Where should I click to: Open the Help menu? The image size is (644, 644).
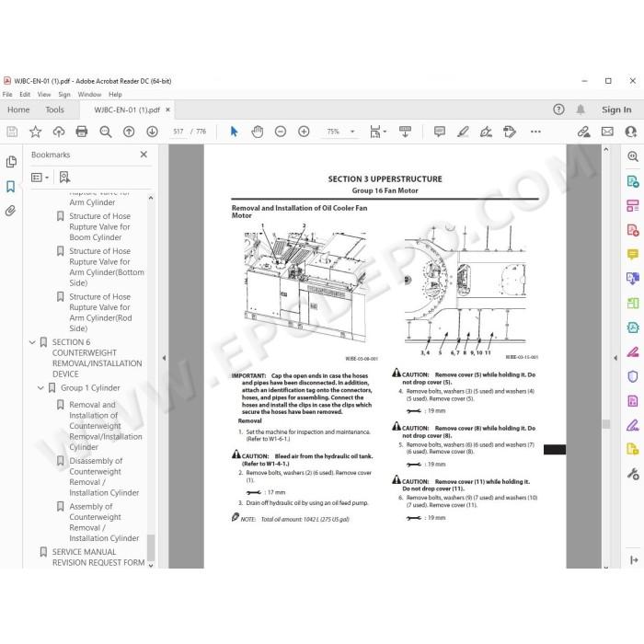115,95
